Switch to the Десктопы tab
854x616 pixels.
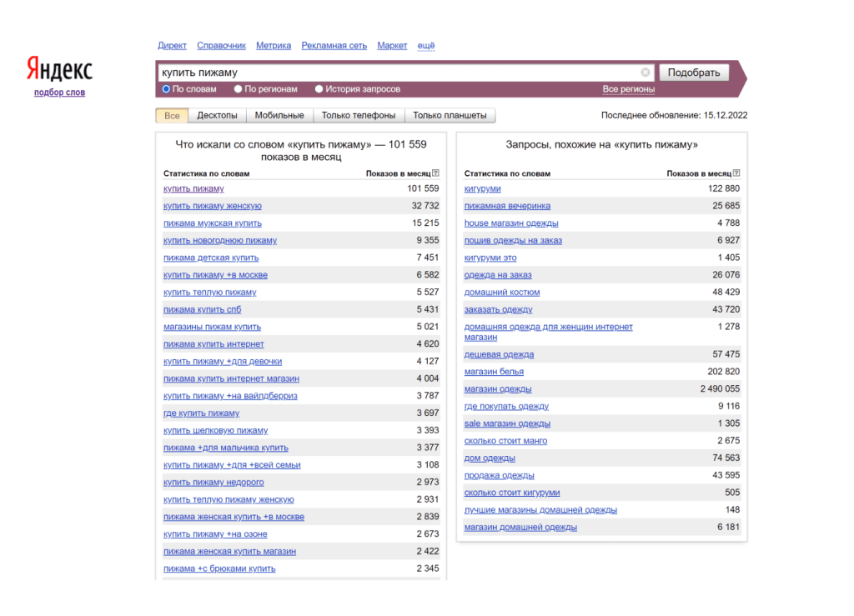tap(217, 116)
